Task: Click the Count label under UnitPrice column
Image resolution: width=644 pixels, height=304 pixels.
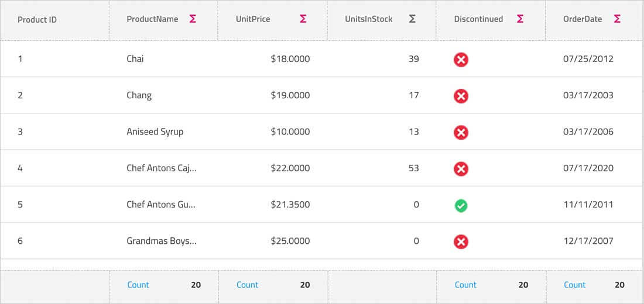Action: click(x=247, y=285)
